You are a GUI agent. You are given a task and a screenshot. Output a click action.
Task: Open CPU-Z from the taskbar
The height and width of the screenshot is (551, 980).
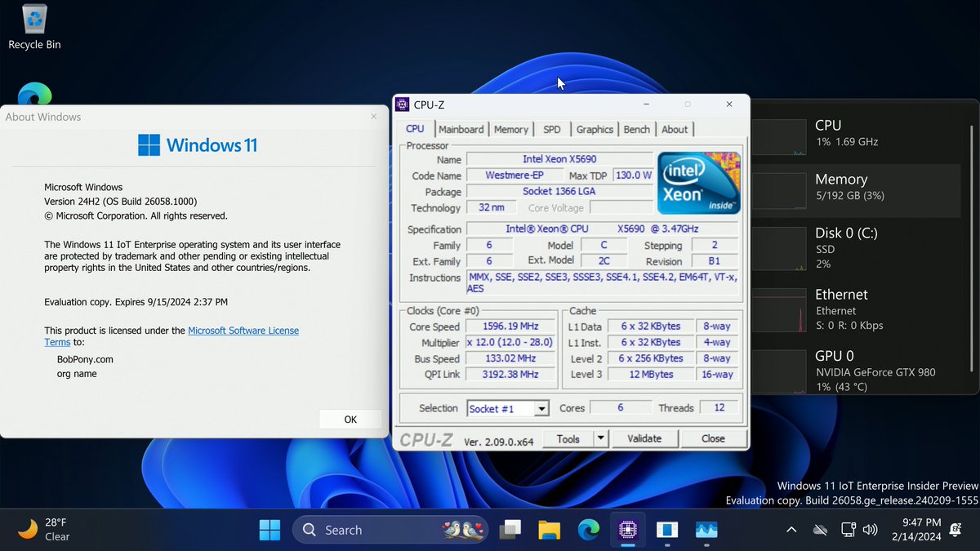pyautogui.click(x=627, y=530)
